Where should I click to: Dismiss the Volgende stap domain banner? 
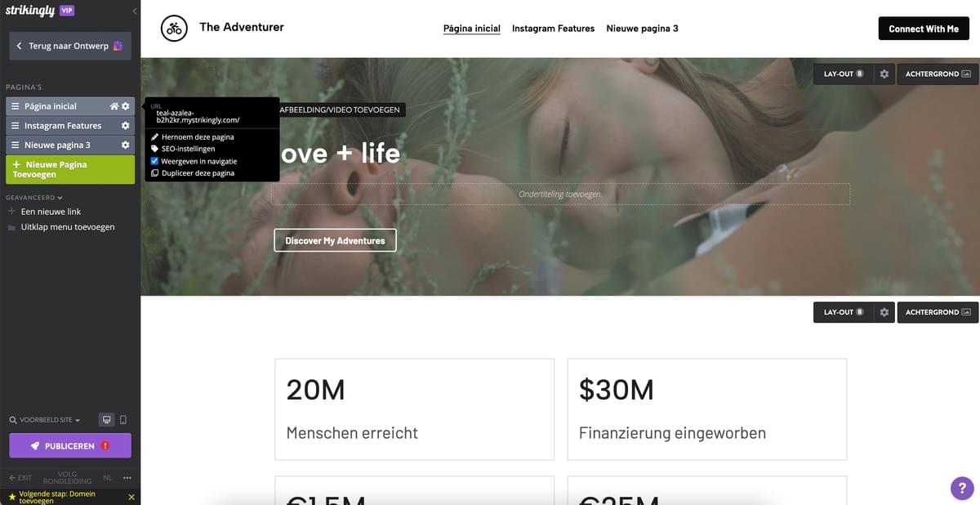pos(131,497)
